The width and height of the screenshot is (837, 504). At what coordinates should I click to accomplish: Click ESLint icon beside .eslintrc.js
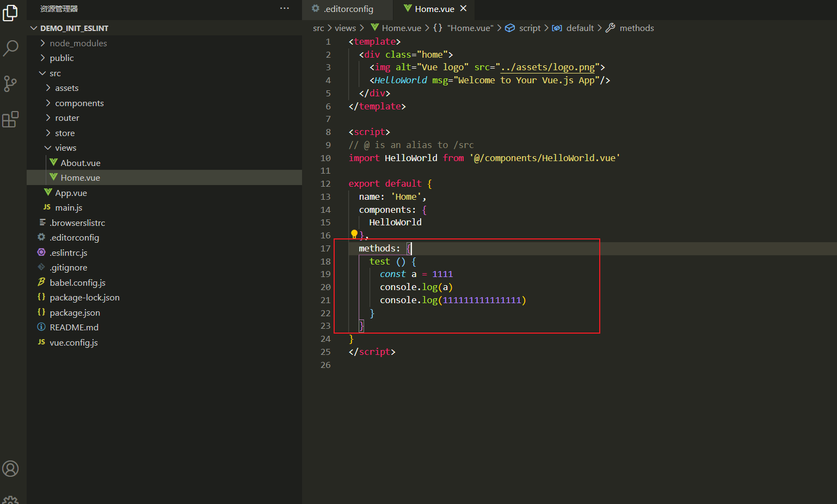pyautogui.click(x=41, y=252)
